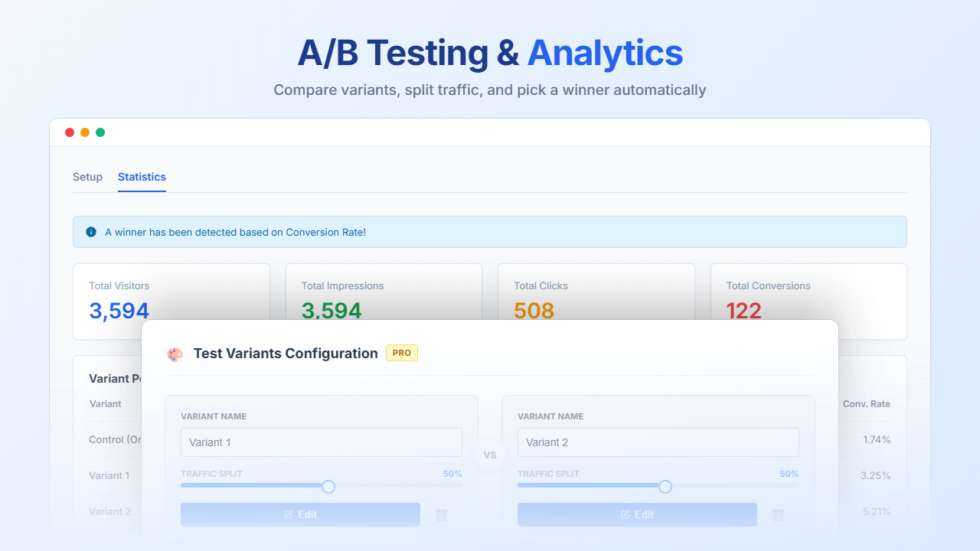Click the info icon in the winner banner

91,232
